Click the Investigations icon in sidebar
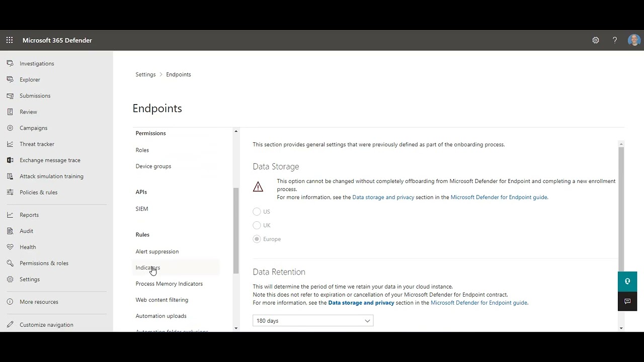 click(10, 63)
